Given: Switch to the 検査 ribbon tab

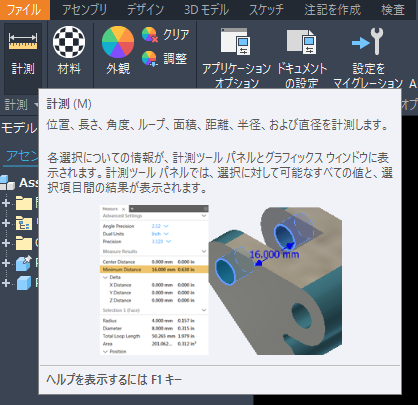Looking at the screenshot, I should pyautogui.click(x=393, y=10).
